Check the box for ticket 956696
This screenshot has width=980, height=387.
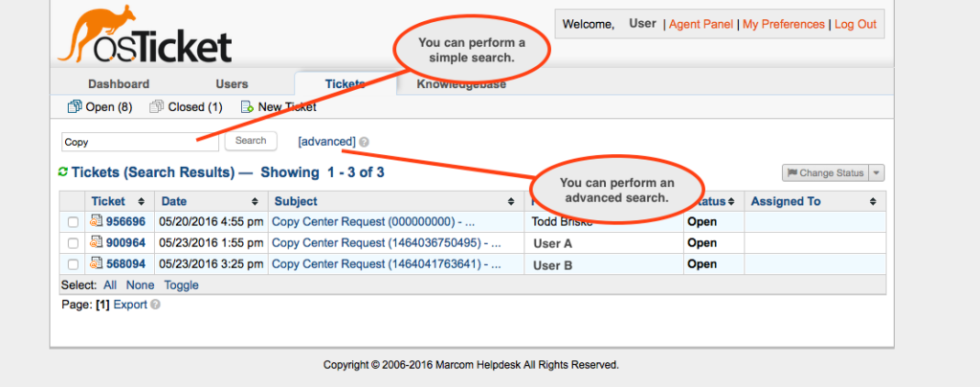click(73, 222)
